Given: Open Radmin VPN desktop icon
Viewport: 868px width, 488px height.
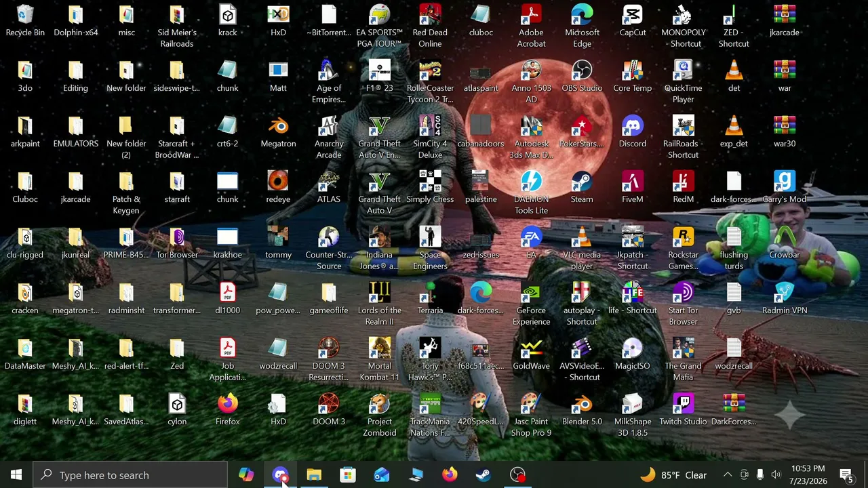Looking at the screenshot, I should (785, 299).
